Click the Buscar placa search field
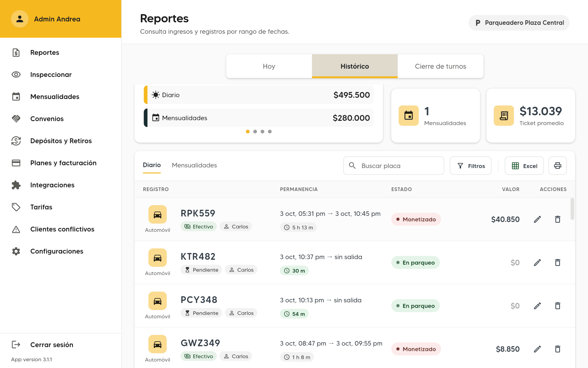This screenshot has height=368, width=588. tap(394, 166)
